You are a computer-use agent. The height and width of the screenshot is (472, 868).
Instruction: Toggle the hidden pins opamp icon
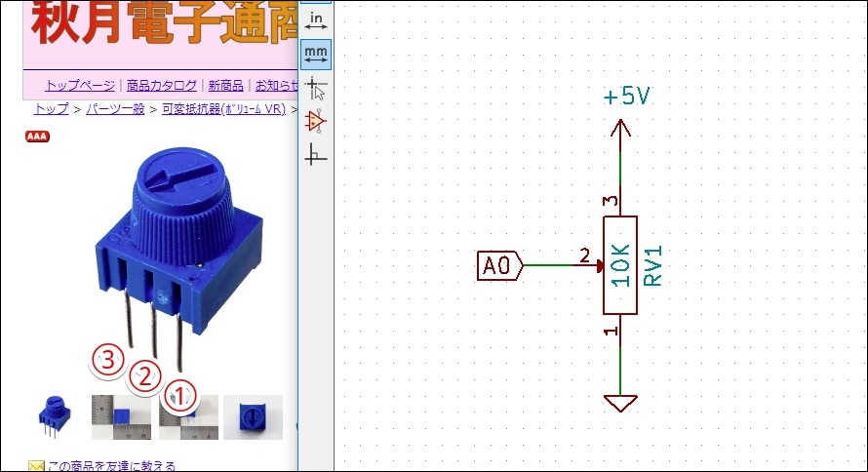(x=316, y=121)
